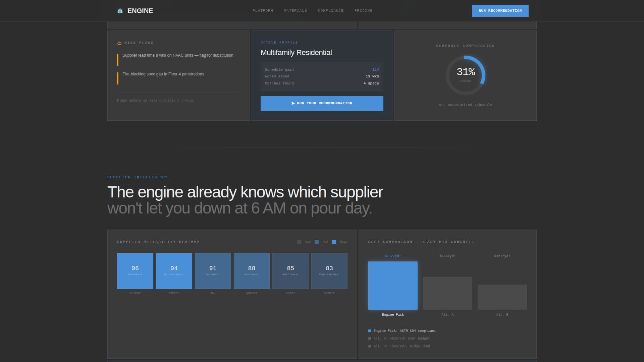Click 'Engine Pick: ASTM C94 compliant' legend entry
This screenshot has width=644, height=362.
[x=402, y=331]
